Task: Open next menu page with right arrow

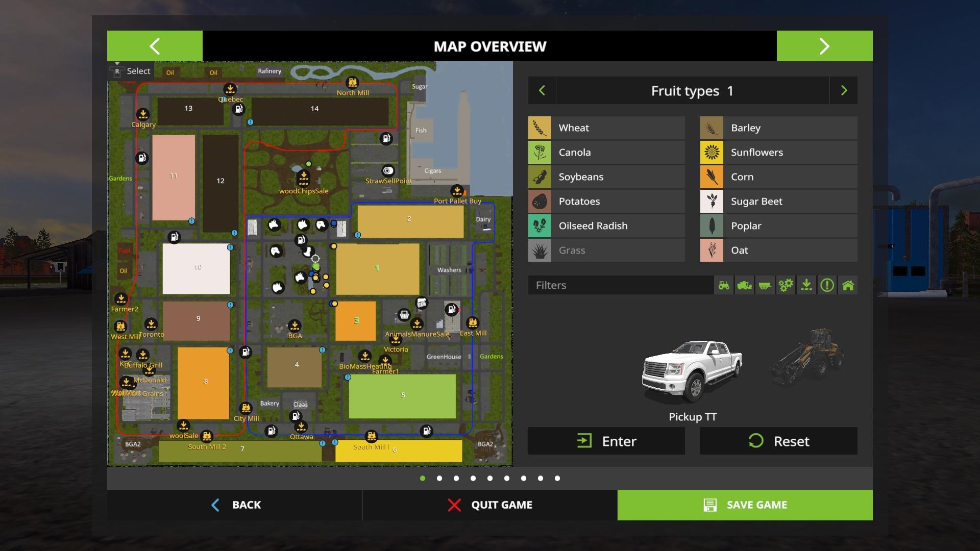Action: tap(824, 46)
